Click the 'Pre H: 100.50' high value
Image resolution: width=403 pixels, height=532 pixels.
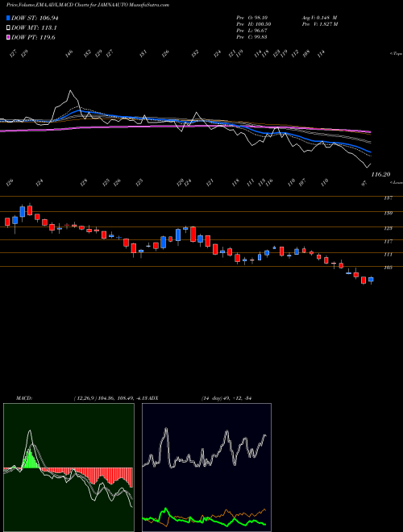(x=253, y=24)
